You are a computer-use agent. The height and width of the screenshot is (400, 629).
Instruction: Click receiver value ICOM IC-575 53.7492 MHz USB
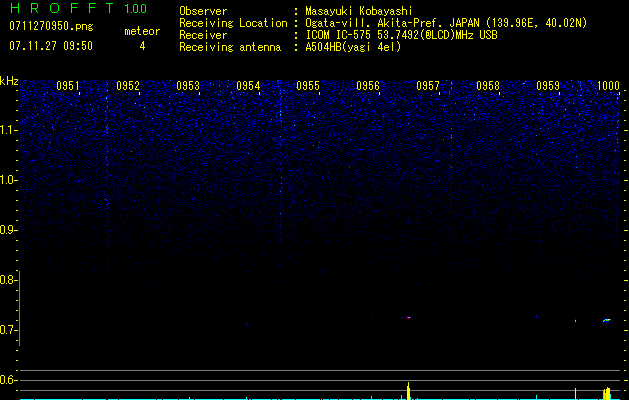click(401, 35)
